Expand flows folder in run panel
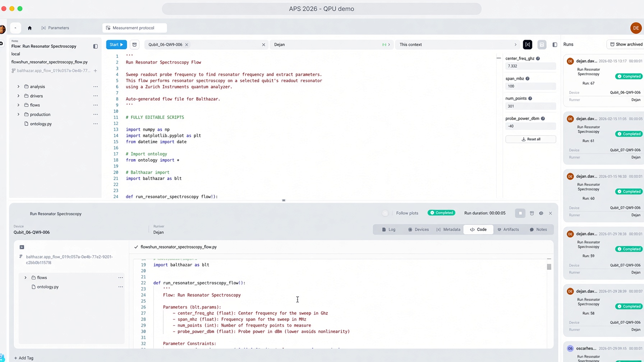Viewport: 644px width, 362px height. tap(26, 278)
